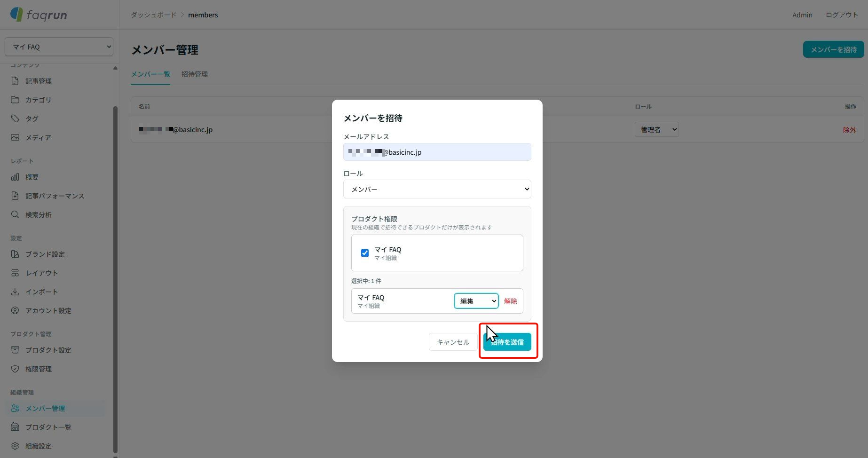
Task: Click the プロダクト一覧 store icon
Action: pos(15,427)
